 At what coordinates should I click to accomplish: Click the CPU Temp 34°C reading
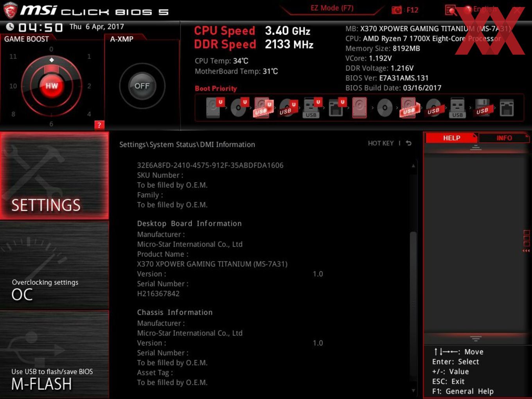pos(221,61)
